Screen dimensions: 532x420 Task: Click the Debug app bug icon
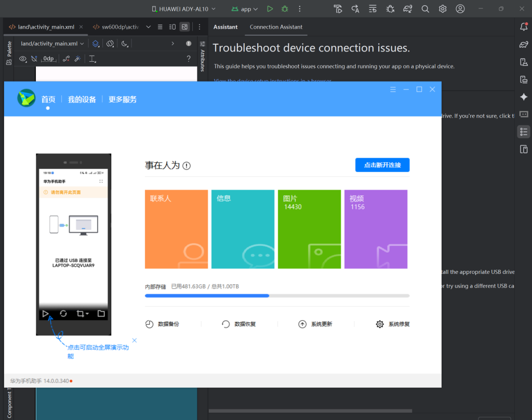284,9
